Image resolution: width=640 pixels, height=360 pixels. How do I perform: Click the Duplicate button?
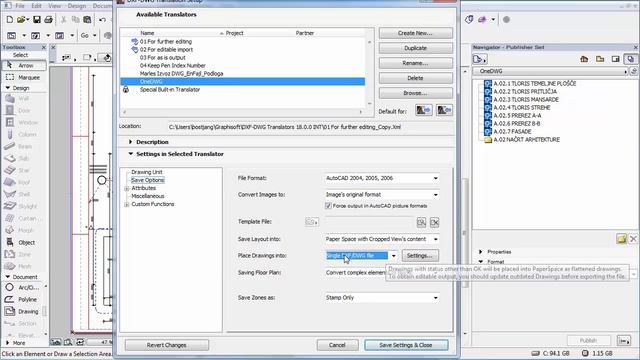coord(416,48)
